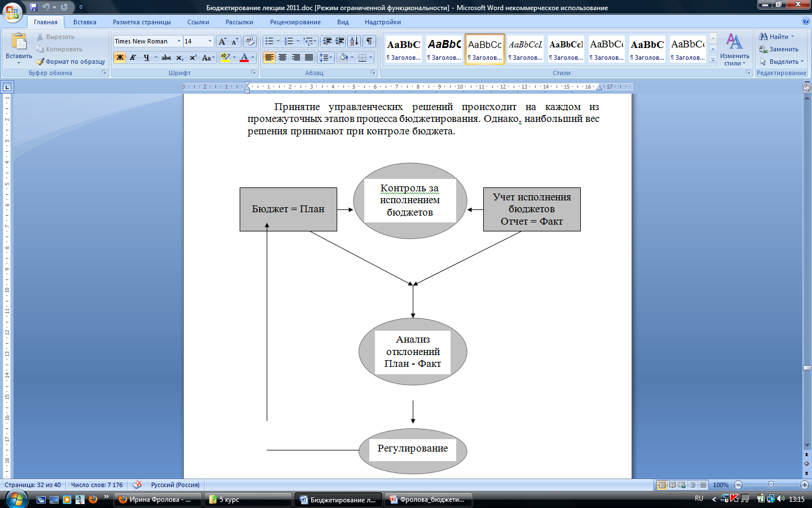Screen dimensions: 812x508
Task: Click the Grow Font icon
Action: coord(222,41)
